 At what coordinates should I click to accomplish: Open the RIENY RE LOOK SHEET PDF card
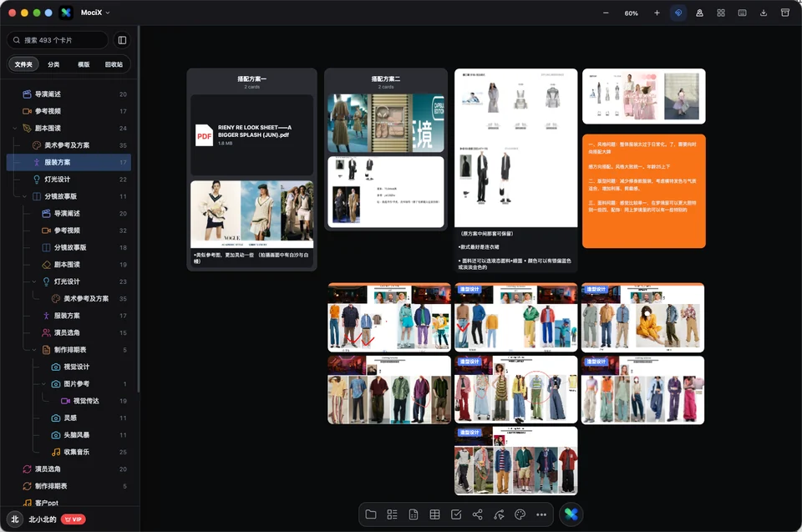pyautogui.click(x=251, y=135)
